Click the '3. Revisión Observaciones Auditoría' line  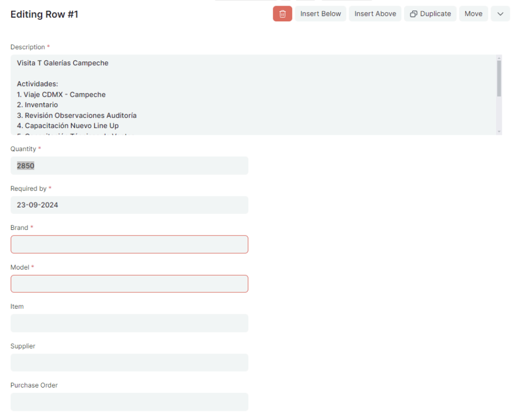[77, 115]
